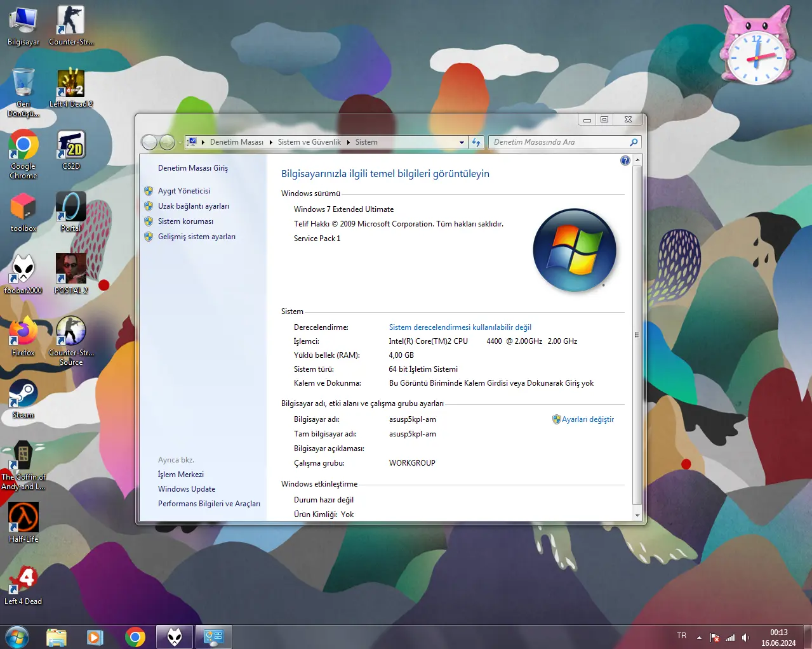Select the Steam desktop shortcut
Viewport: 812px width, 649px height.
(23, 399)
